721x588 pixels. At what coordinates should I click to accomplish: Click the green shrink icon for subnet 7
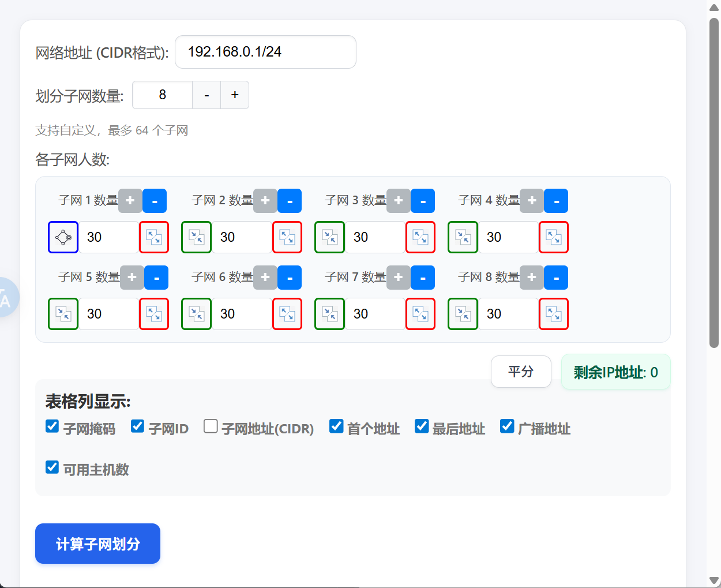(329, 314)
